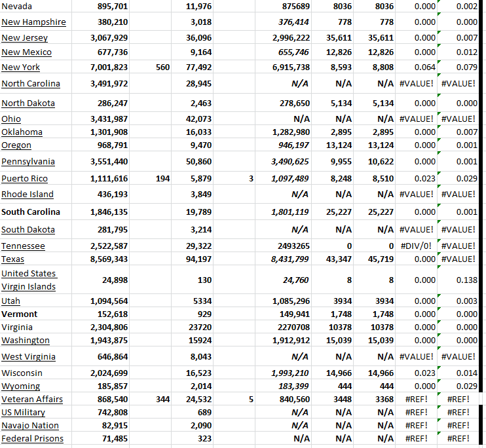The width and height of the screenshot is (486, 448).
Task: Open the New Hampshire link
Action: 33,22
